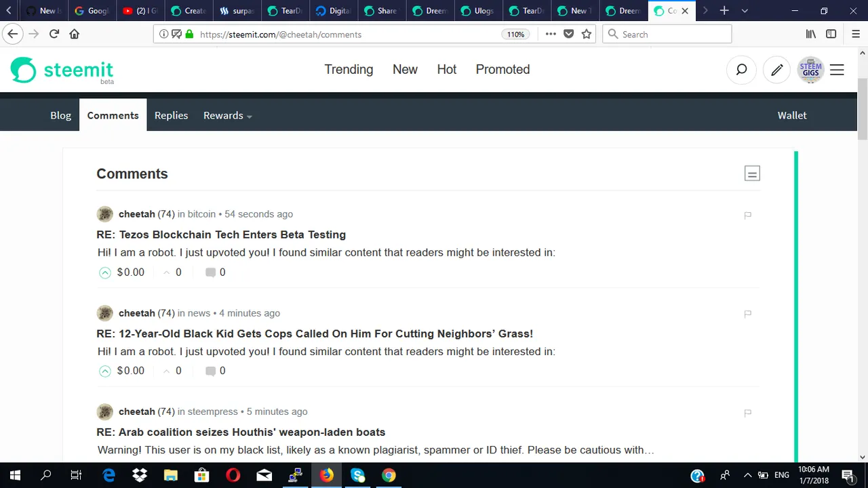Screen dimensions: 868x488
Task: Go to Trending posts
Action: point(349,69)
